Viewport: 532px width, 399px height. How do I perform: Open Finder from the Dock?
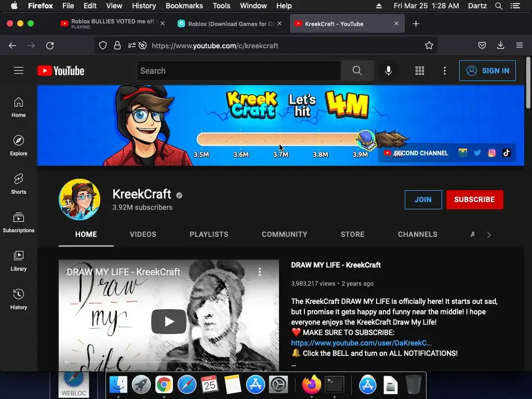(x=118, y=385)
